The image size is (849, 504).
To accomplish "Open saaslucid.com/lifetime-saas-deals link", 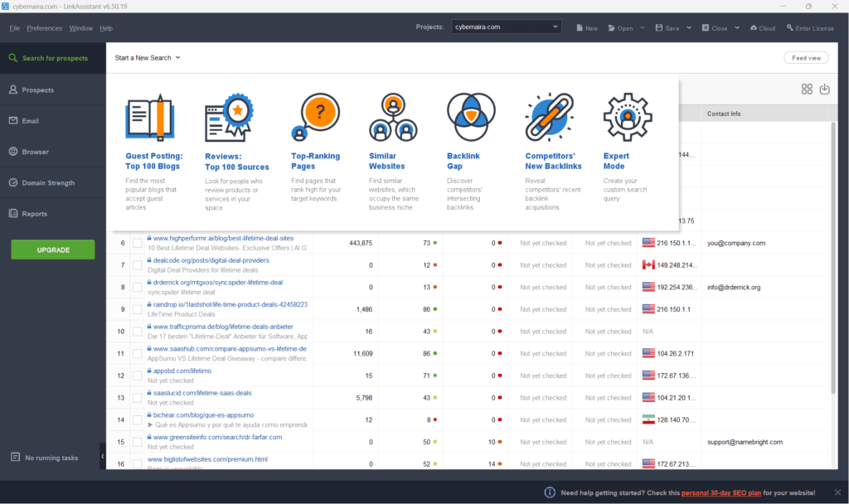I will pyautogui.click(x=202, y=393).
